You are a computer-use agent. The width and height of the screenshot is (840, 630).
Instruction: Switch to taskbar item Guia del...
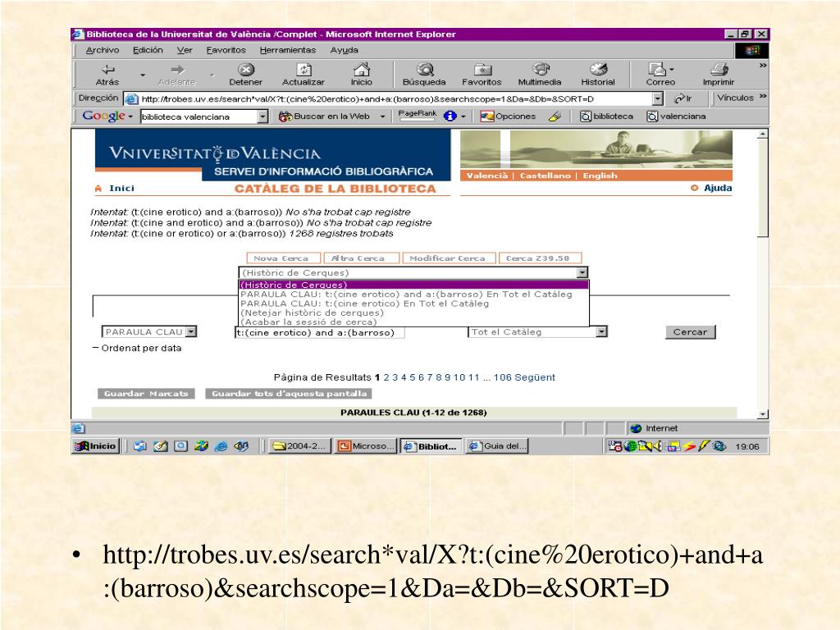[497, 446]
